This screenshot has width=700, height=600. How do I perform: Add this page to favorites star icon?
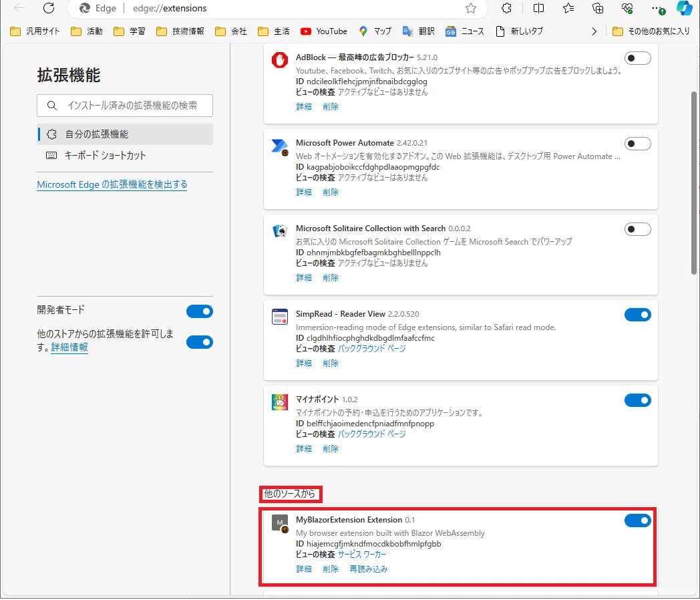tap(470, 8)
